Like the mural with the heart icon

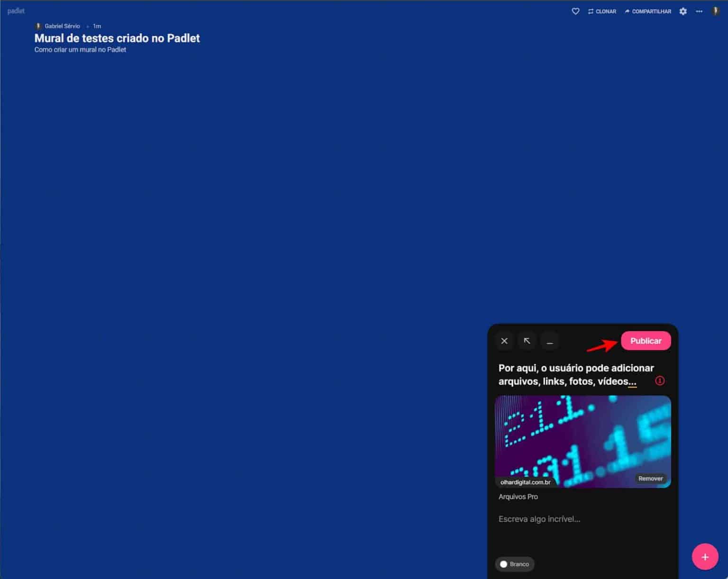pos(575,11)
